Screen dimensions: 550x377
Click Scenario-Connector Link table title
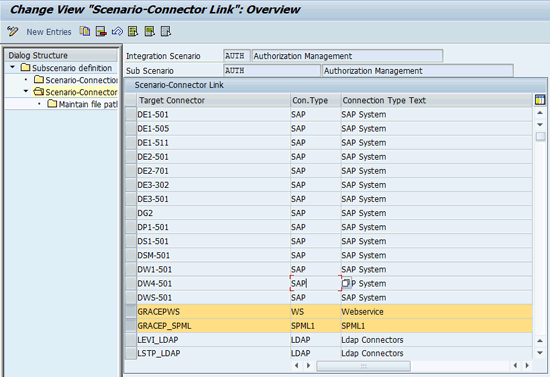(x=179, y=85)
